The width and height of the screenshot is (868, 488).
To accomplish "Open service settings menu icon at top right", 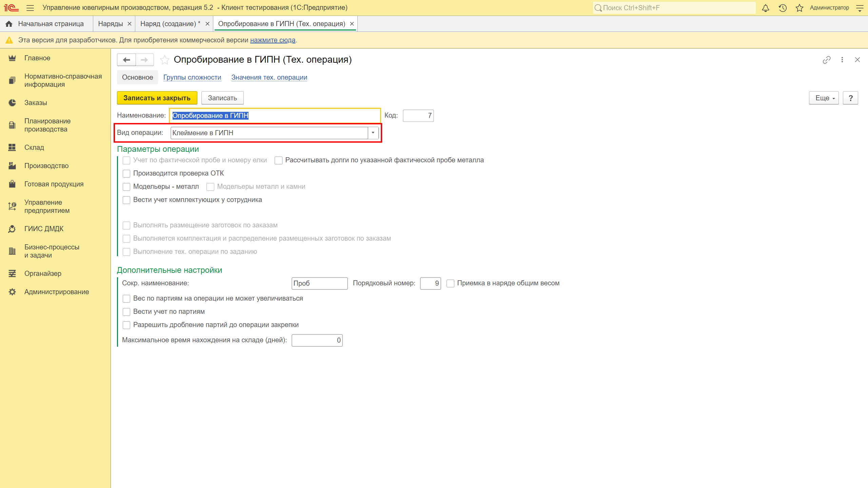I will (860, 8).
